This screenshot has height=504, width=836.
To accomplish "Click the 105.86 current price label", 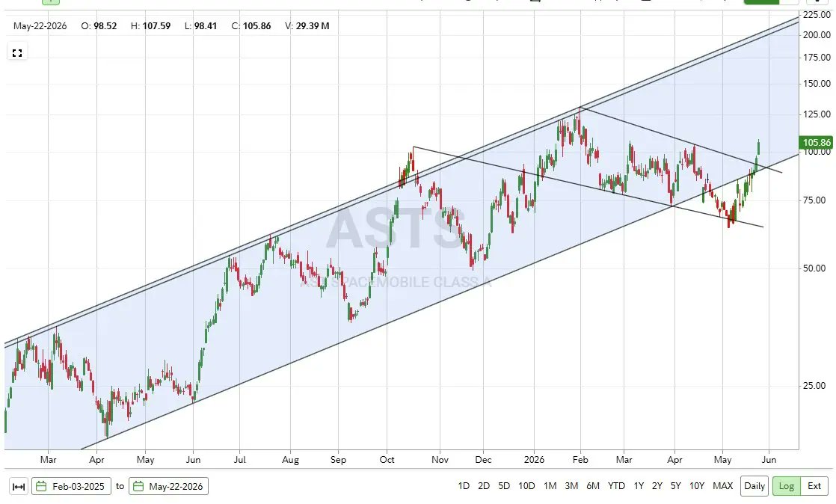I will (x=817, y=142).
